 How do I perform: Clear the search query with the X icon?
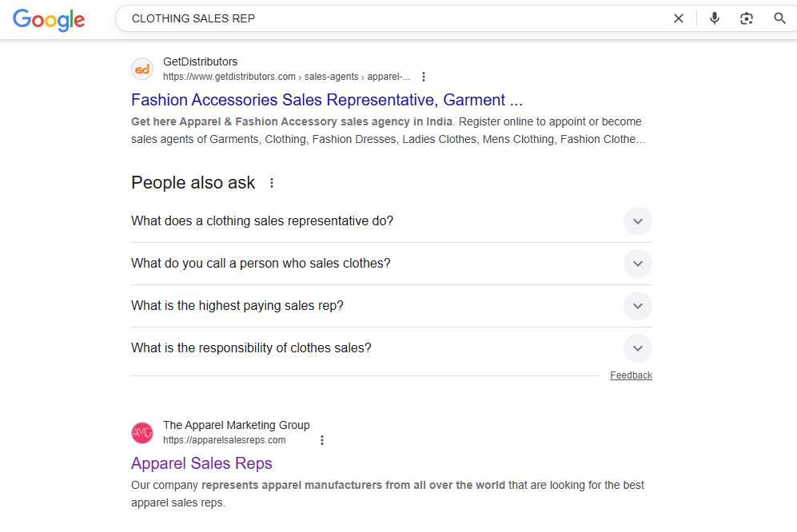pyautogui.click(x=679, y=19)
